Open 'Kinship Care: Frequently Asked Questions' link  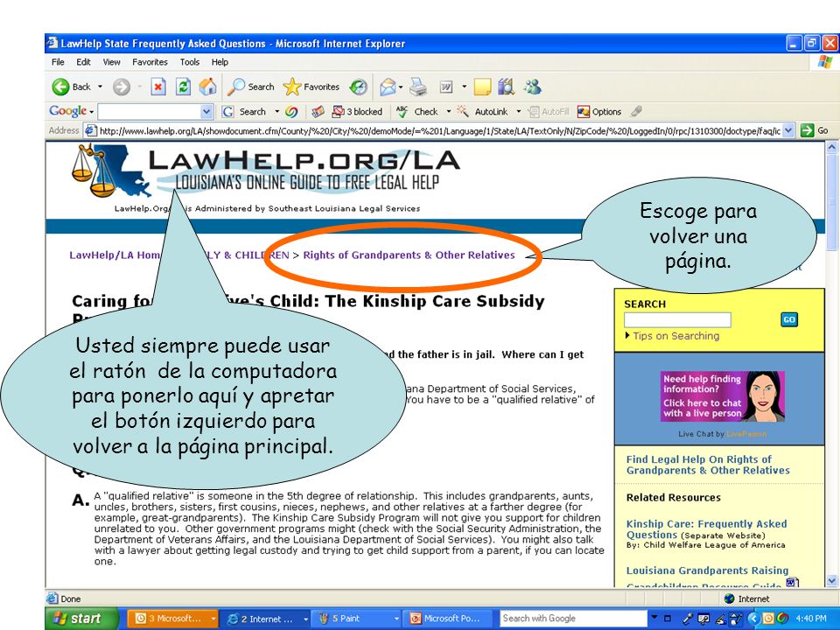[707, 529]
